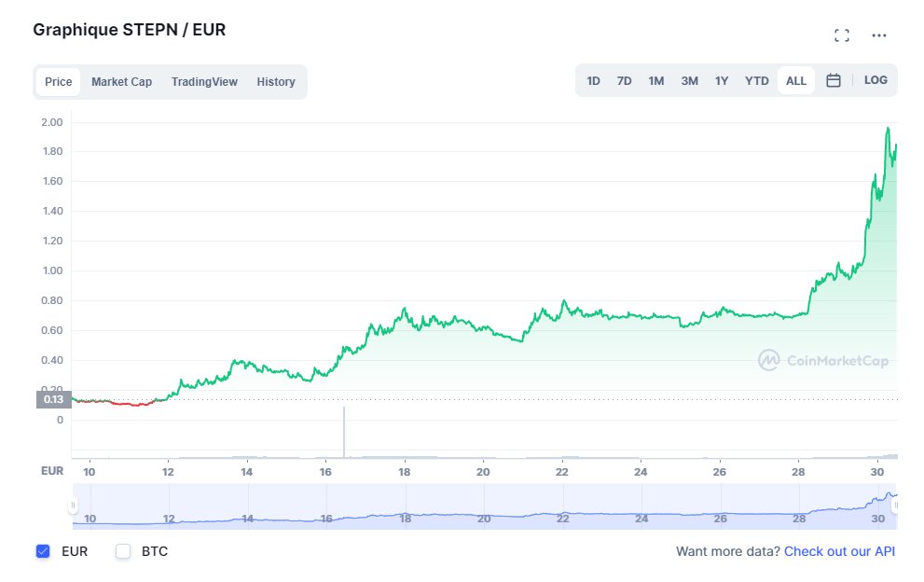Click the 30 date label on x-axis

point(876,472)
